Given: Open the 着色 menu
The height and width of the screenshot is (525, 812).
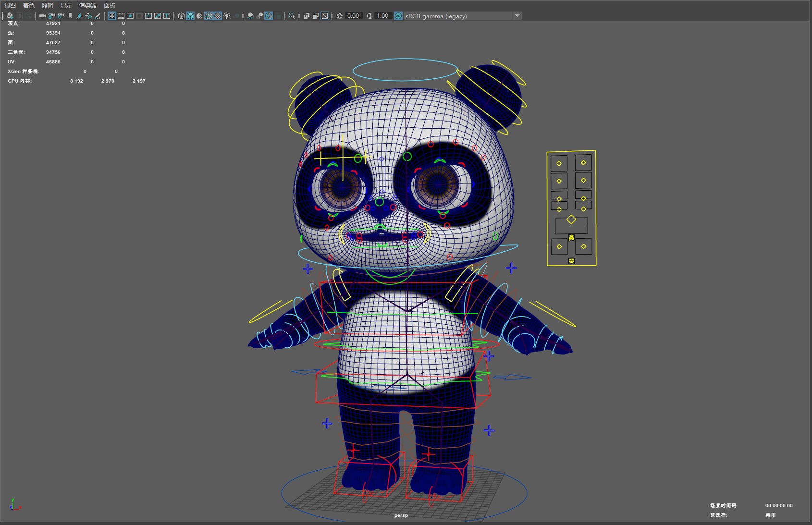Looking at the screenshot, I should click(x=29, y=5).
